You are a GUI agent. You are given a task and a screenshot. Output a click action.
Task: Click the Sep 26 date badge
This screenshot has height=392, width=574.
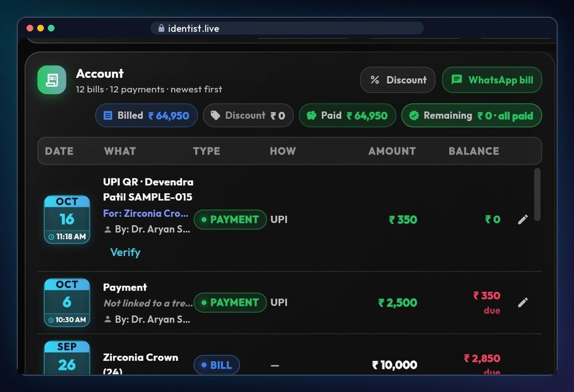click(x=67, y=358)
